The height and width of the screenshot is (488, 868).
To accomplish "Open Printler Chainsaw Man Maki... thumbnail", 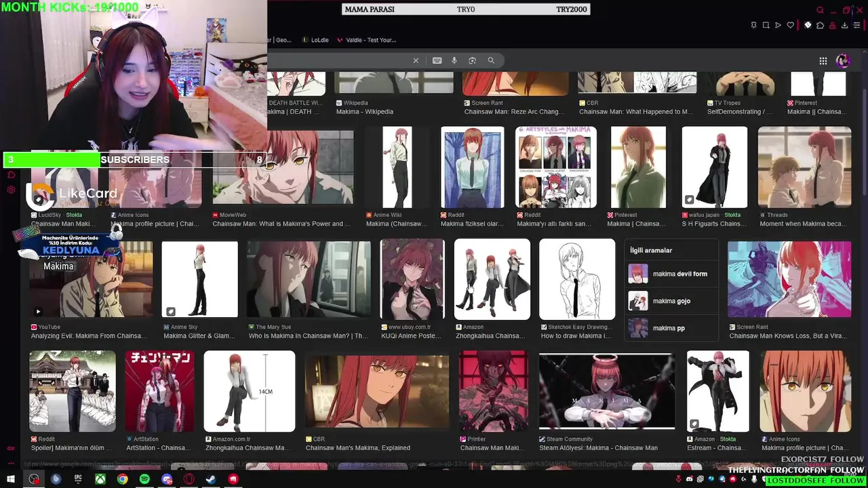I will point(494,391).
